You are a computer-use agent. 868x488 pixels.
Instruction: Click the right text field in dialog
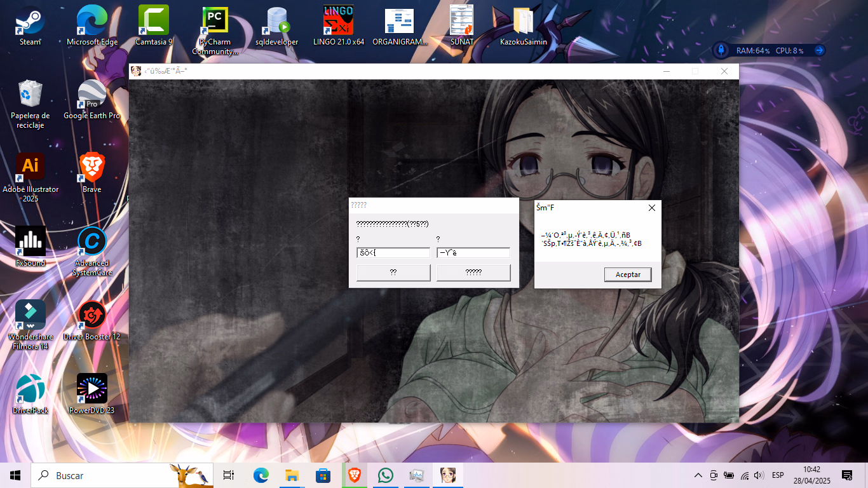[473, 253]
